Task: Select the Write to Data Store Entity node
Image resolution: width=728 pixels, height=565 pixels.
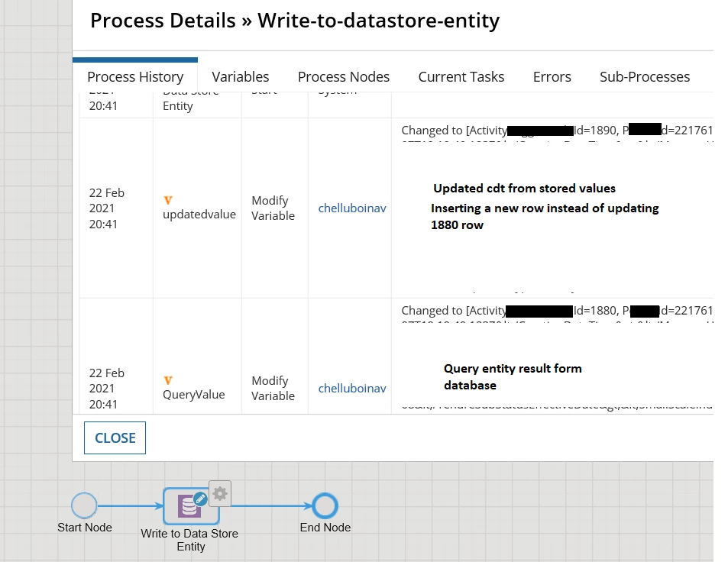Action: coord(191,506)
